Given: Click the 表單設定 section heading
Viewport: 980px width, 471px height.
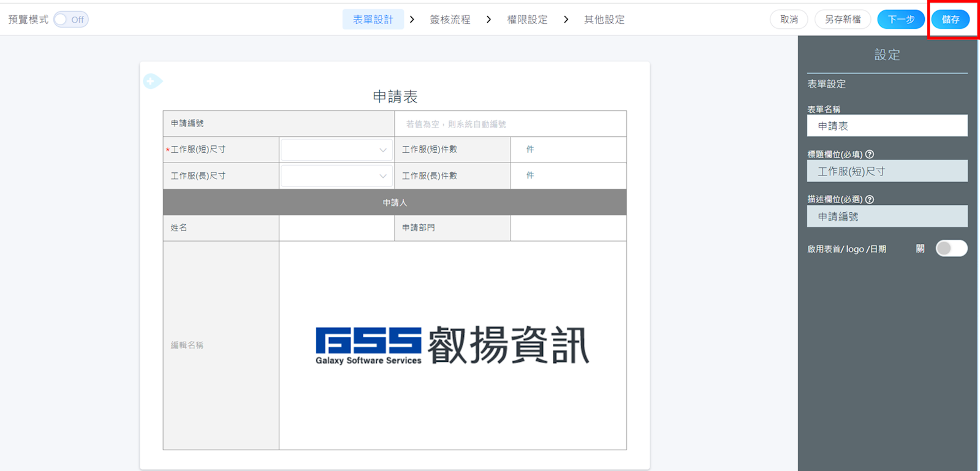Looking at the screenshot, I should [x=826, y=84].
